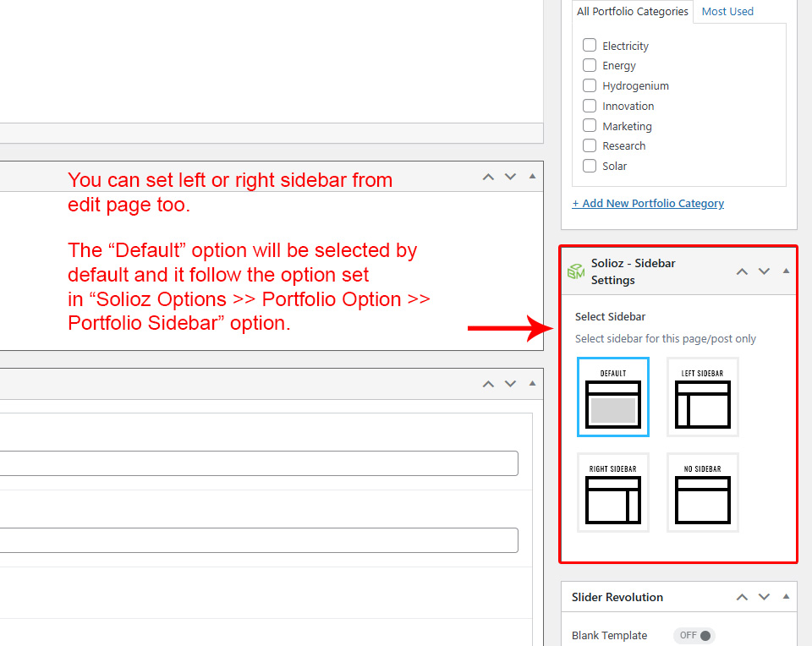Check the Electricity category checkbox

coord(590,46)
